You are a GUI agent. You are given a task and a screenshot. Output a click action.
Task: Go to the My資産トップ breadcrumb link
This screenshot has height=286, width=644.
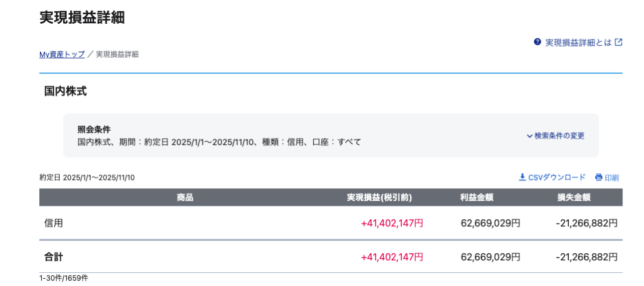click(x=62, y=54)
